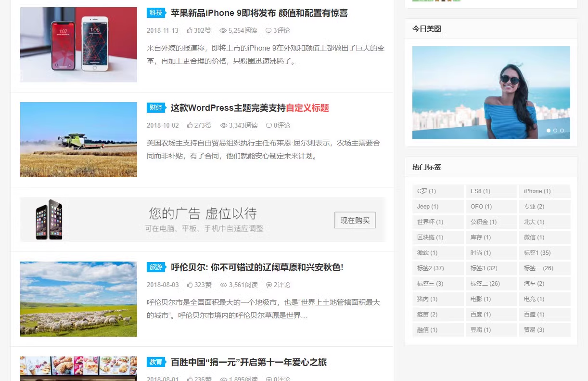Click the date 2018-11-13
Screen dimensions: 588x381
click(x=163, y=30)
